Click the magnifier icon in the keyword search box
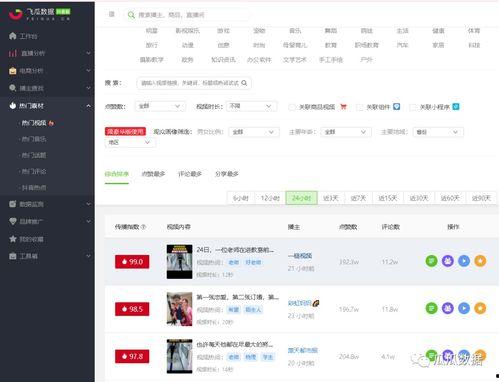The width and height of the screenshot is (499, 382). point(244,83)
